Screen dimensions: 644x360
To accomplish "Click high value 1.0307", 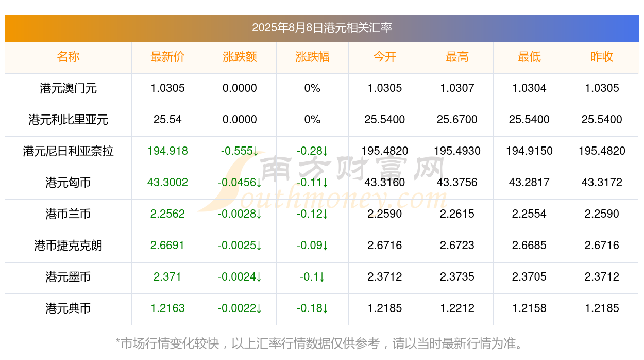I will tap(457, 88).
